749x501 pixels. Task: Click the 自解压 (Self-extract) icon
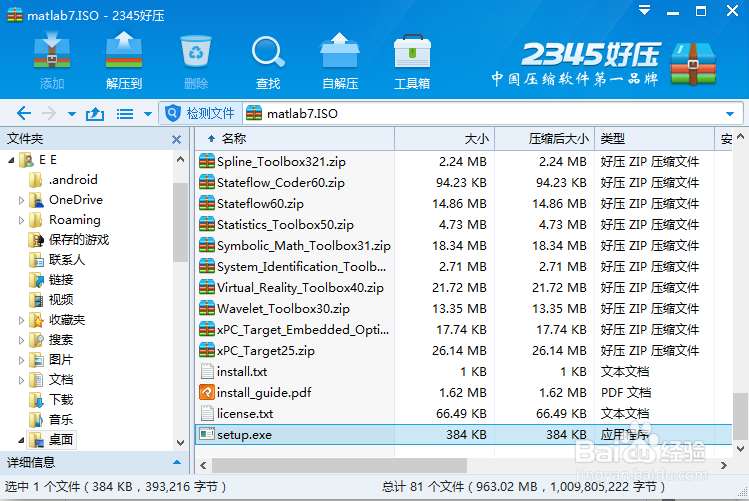click(x=340, y=50)
